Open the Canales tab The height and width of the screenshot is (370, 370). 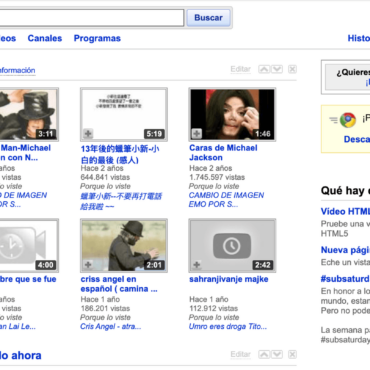point(45,38)
